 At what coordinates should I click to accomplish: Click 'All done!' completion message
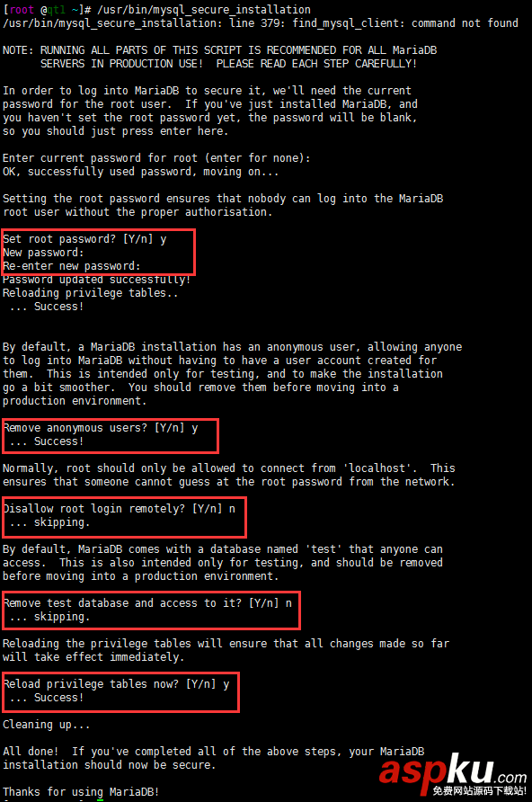pos(31,752)
